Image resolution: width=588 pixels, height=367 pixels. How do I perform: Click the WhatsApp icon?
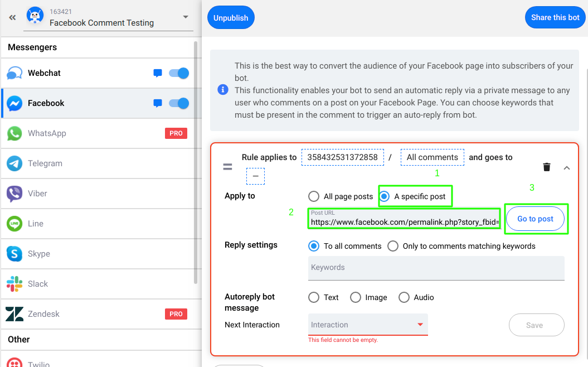coord(14,133)
